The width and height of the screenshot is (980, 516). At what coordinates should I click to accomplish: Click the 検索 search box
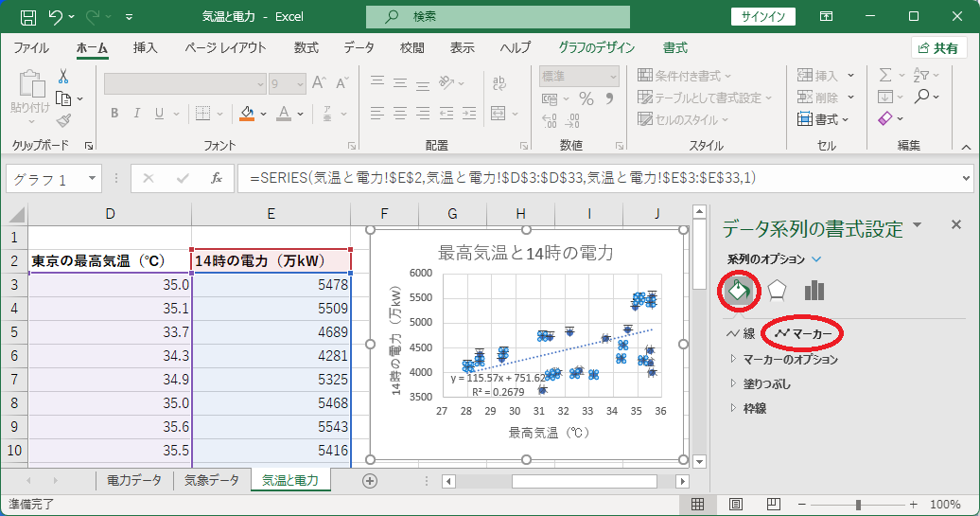pos(499,17)
